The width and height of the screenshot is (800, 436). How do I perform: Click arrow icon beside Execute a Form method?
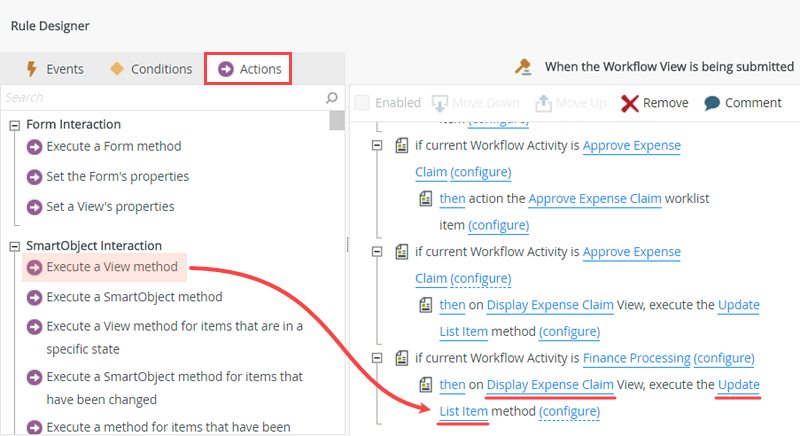34,147
